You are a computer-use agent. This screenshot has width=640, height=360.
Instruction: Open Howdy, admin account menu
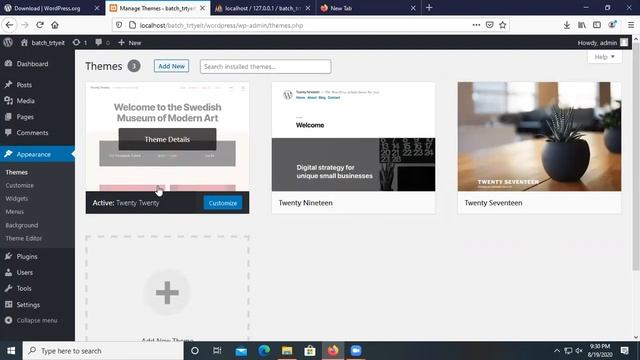tap(602, 42)
